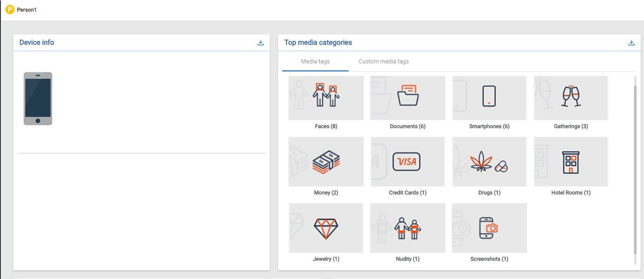The width and height of the screenshot is (644, 279).
Task: Click the Credit Cards (1) label
Action: pyautogui.click(x=408, y=193)
